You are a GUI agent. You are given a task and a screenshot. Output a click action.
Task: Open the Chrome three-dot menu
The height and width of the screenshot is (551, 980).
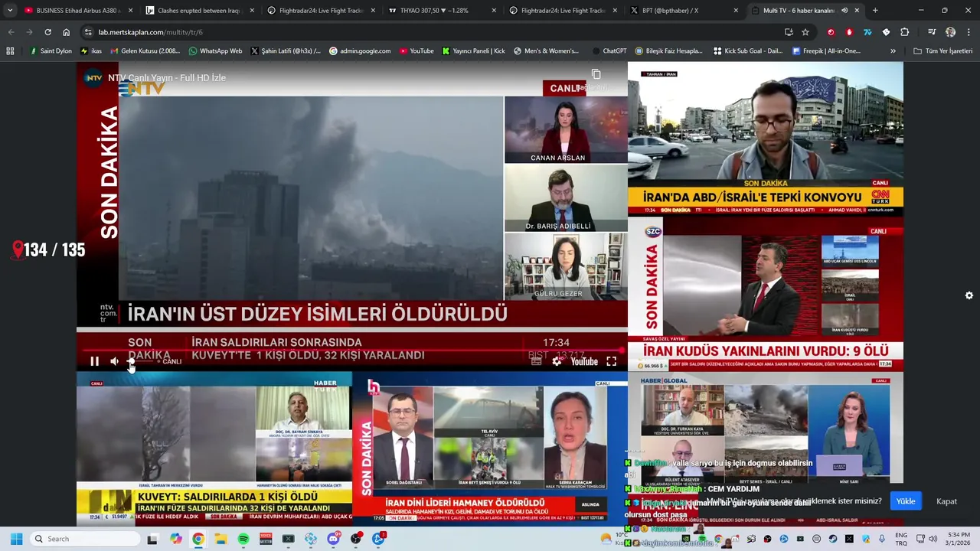coord(969,32)
